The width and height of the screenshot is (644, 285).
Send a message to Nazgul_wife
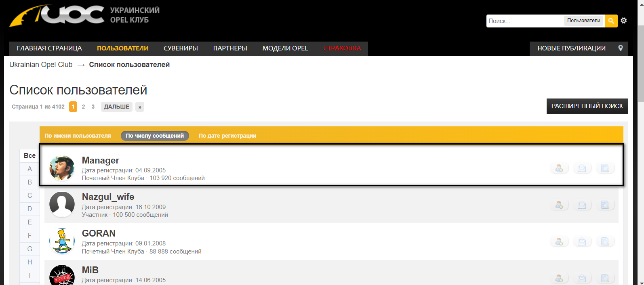pyautogui.click(x=582, y=205)
